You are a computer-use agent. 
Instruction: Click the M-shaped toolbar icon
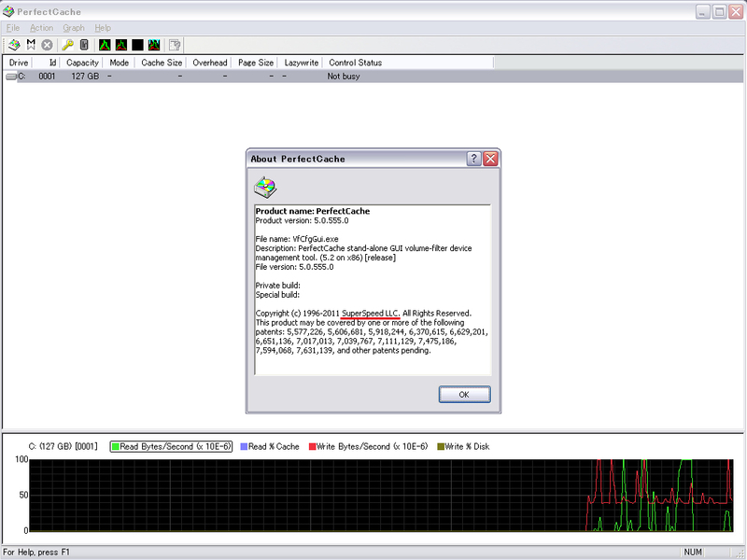pyautogui.click(x=31, y=45)
